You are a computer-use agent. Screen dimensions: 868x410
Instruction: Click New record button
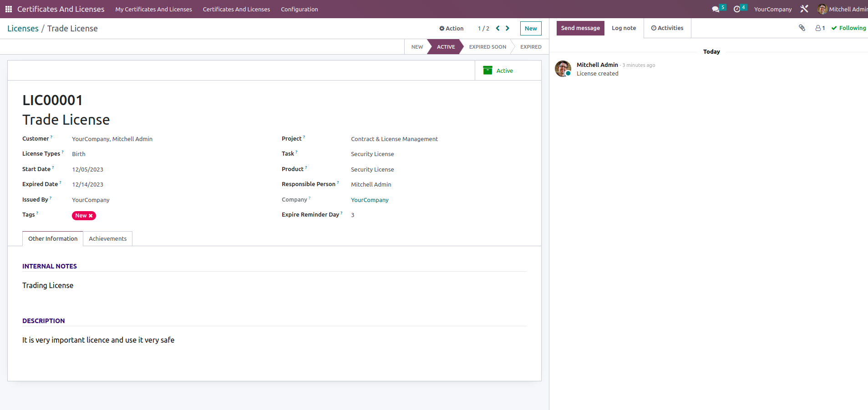[531, 28]
